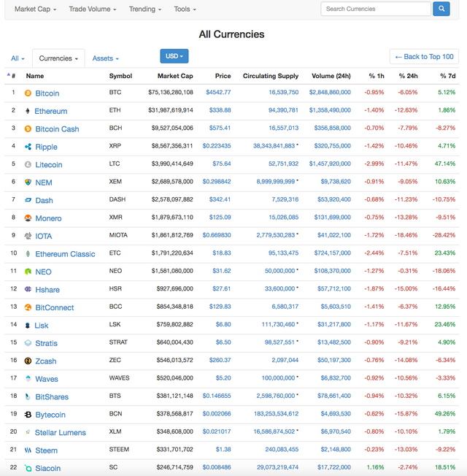Click the BitShares logo icon
Screen dimensions: 467x476
pyautogui.click(x=28, y=396)
